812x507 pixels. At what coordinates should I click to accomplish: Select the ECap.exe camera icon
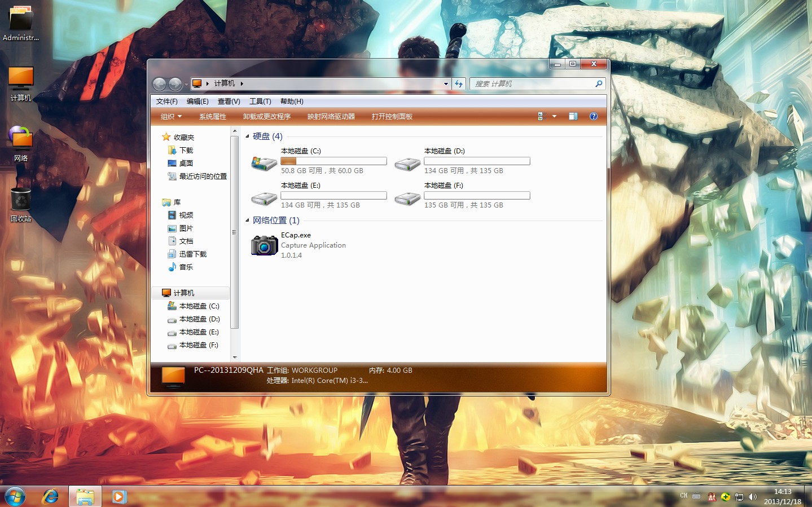click(264, 245)
